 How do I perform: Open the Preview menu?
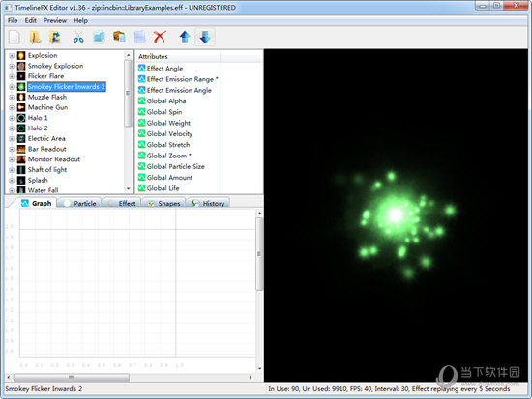click(55, 20)
